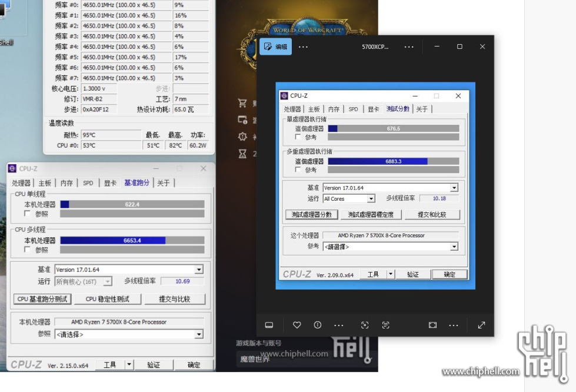576x392 pixels.
Task: Click 确定 button in CPU-Z 2.15
Action: coord(194,365)
